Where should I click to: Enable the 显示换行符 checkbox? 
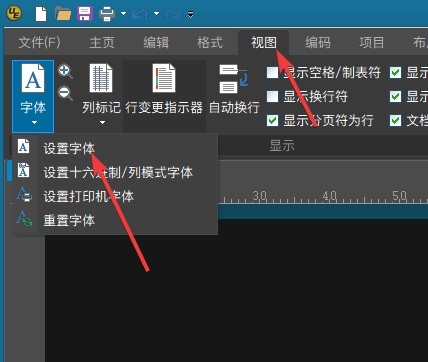coord(272,97)
